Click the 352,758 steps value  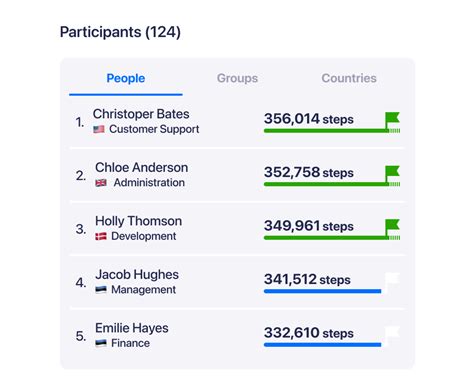tap(309, 173)
